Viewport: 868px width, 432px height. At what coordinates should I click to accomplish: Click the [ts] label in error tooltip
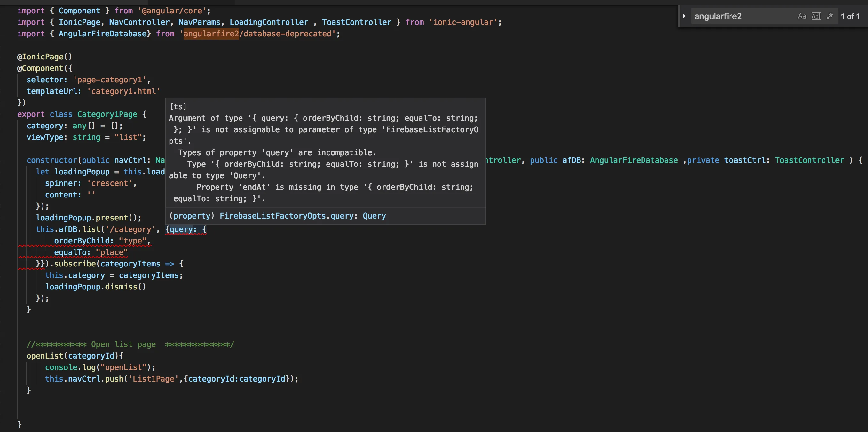(x=178, y=106)
